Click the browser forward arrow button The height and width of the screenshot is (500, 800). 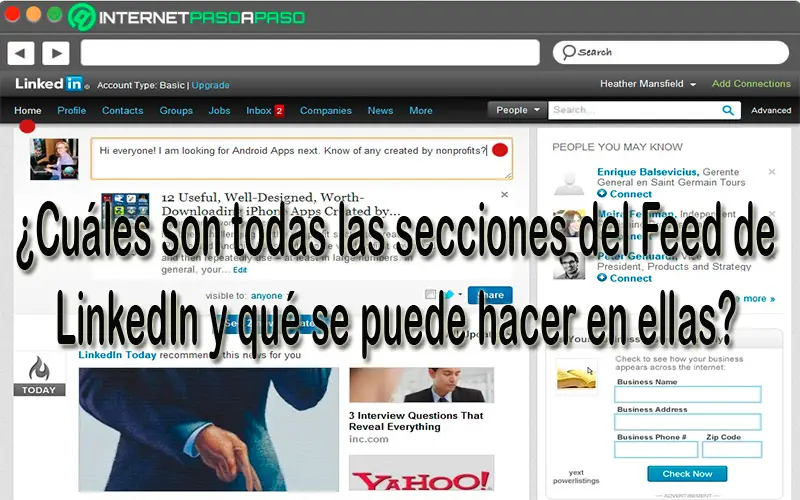(56, 53)
